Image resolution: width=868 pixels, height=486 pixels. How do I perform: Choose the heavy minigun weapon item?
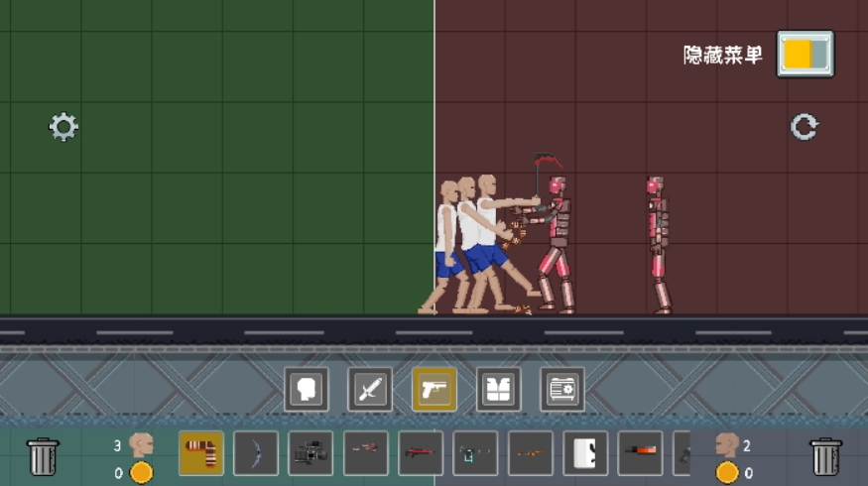point(310,453)
